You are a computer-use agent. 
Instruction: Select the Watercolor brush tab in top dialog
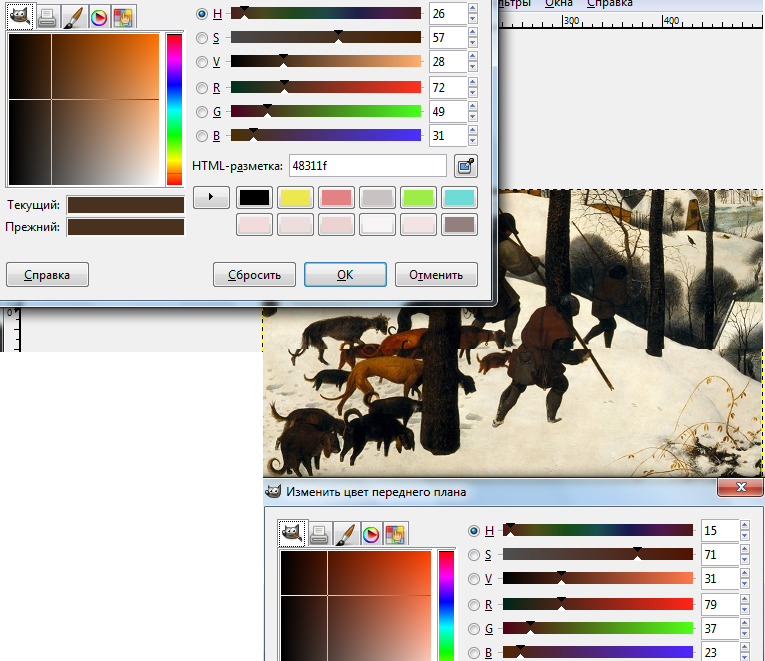[73, 18]
